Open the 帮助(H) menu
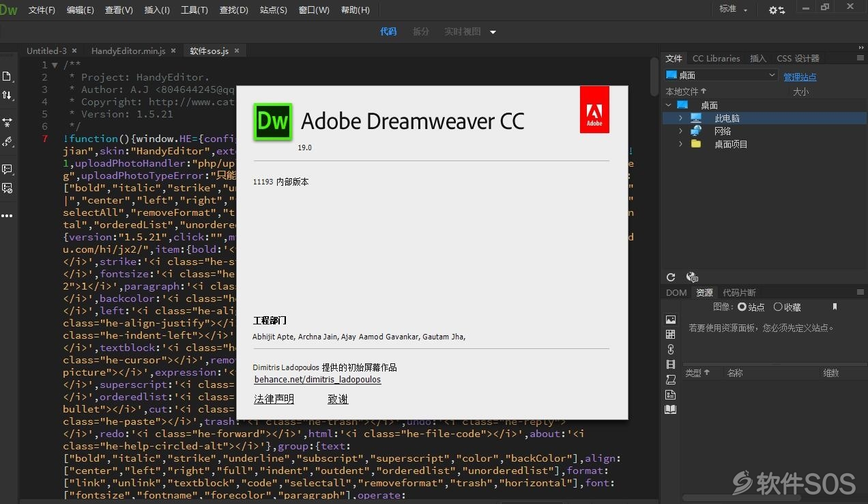The image size is (868, 504). (x=355, y=10)
